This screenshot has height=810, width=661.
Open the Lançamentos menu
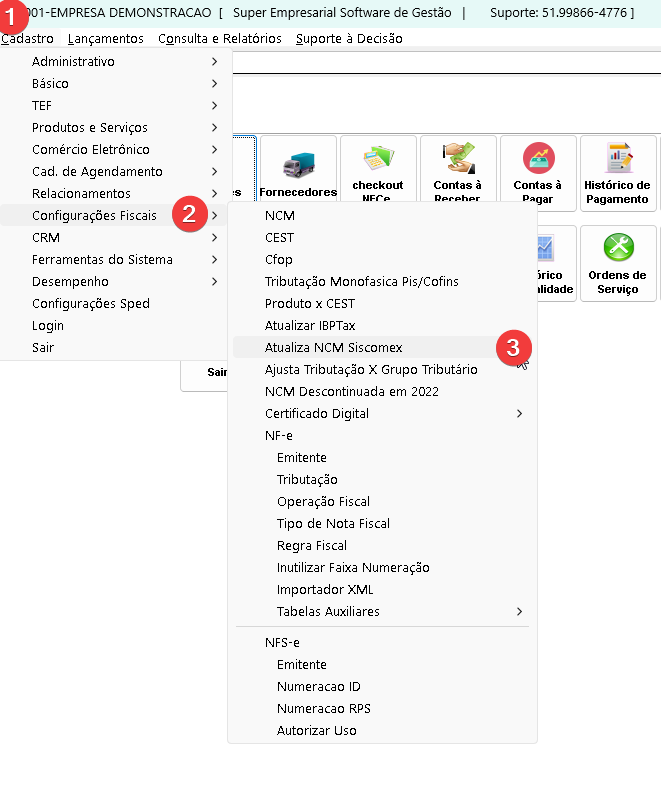coord(105,38)
